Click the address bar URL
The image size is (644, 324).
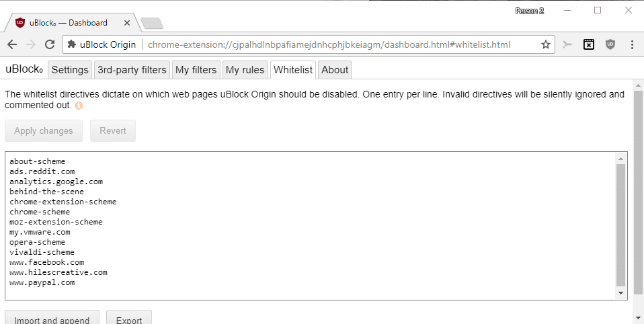click(329, 44)
